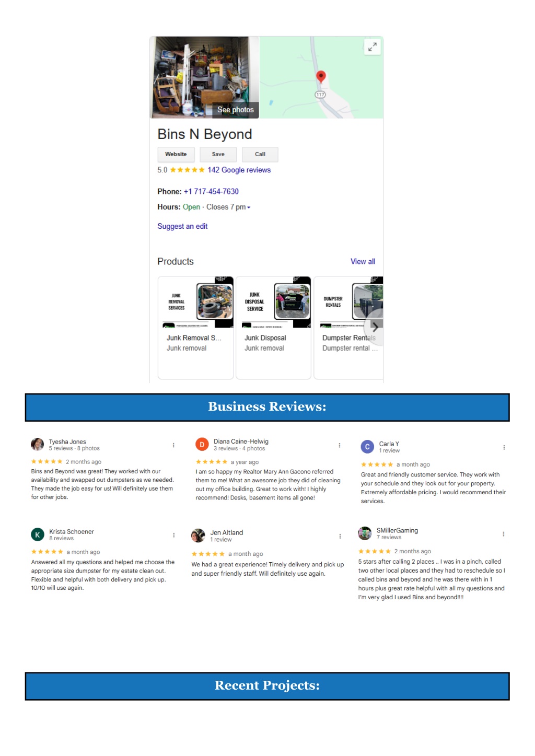Image resolution: width=535 pixels, height=756 pixels.
Task: Click Tyesha Jones profile avatar
Action: tap(38, 445)
